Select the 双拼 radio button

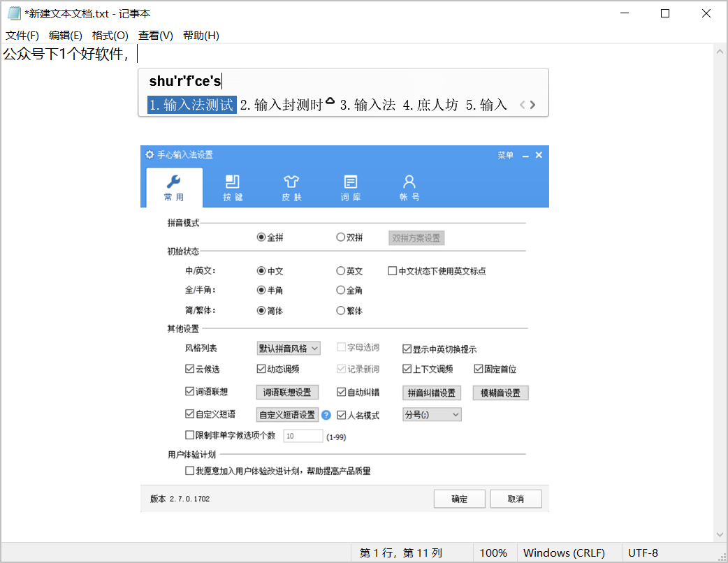click(341, 237)
